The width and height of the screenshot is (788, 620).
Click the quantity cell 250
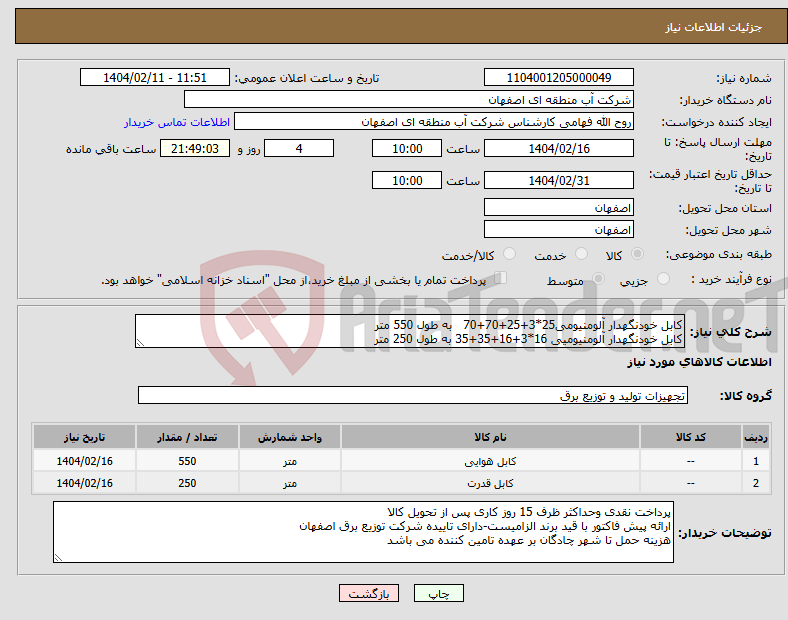coord(187,483)
